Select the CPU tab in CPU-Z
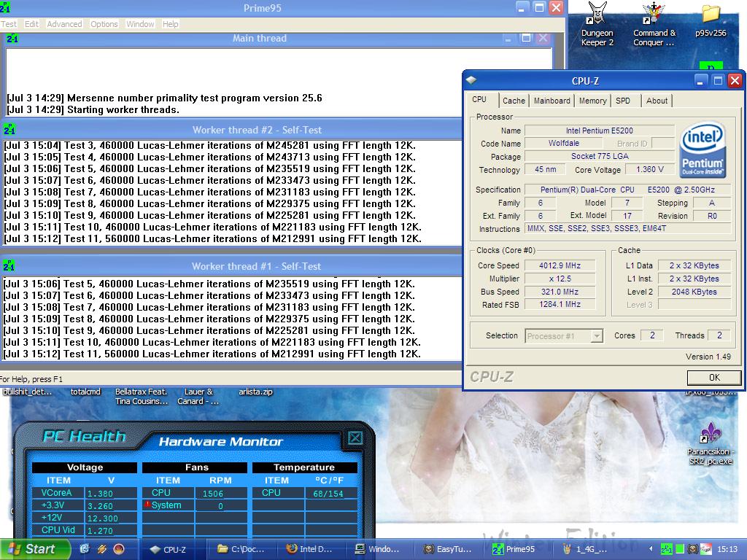This screenshot has width=747, height=560. tap(479, 99)
